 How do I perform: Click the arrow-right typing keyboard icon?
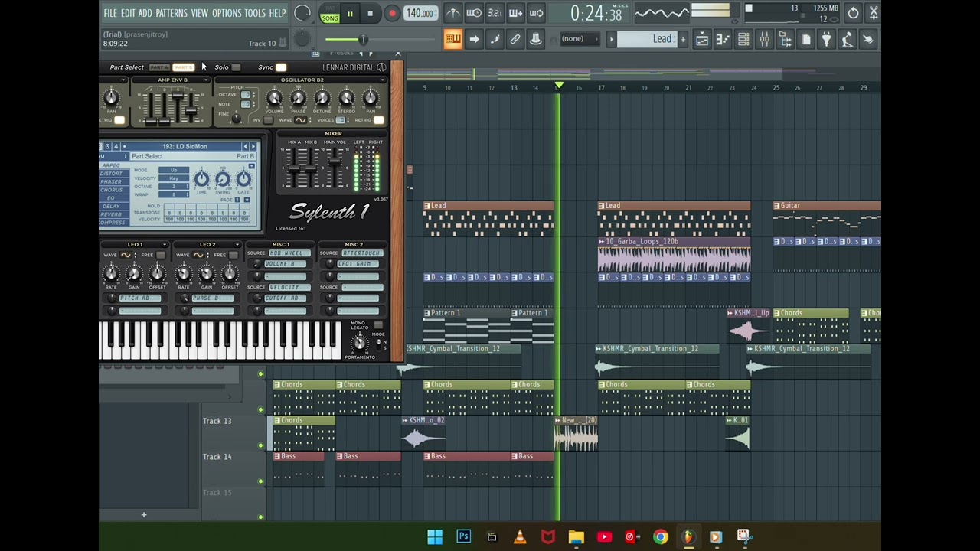coord(474,39)
